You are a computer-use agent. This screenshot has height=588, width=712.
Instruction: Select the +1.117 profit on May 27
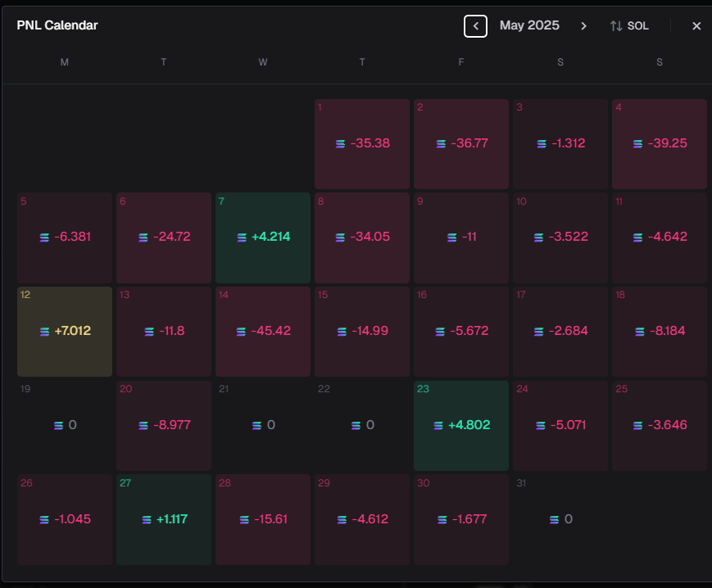(171, 519)
